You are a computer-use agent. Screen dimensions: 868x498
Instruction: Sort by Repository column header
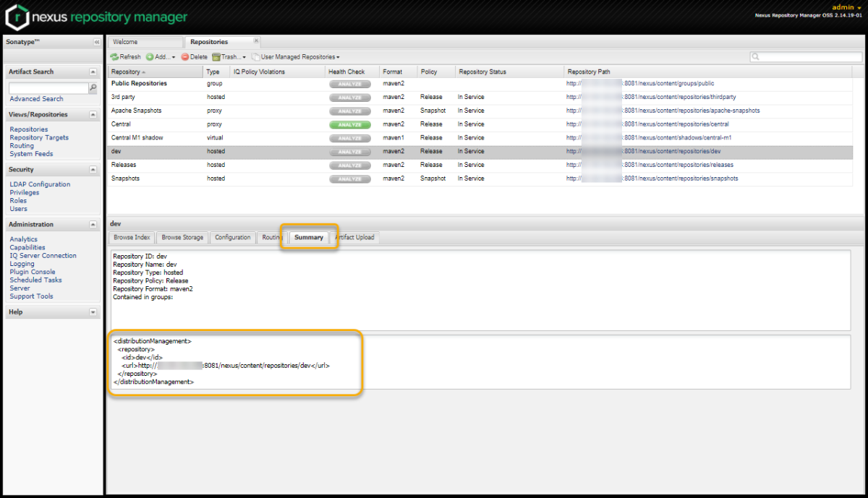(156, 72)
